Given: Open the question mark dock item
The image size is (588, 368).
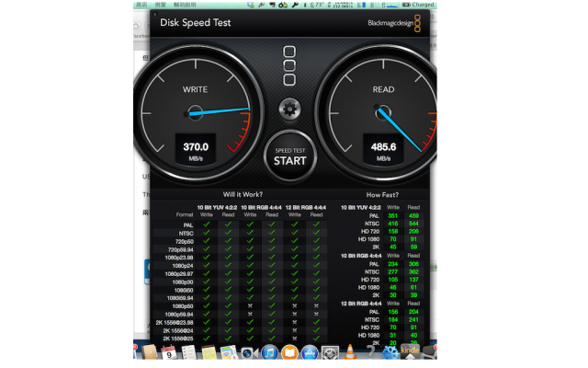Looking at the screenshot, I should point(370,351).
